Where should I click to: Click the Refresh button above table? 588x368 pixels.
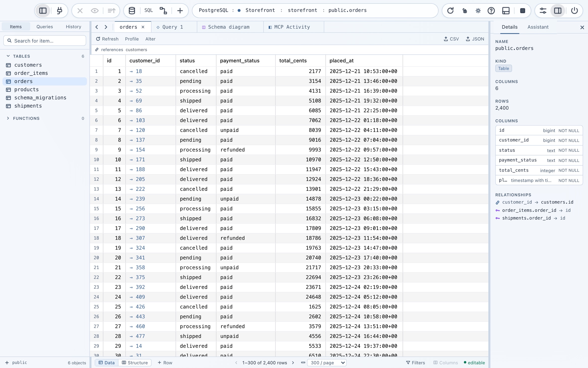tap(107, 39)
